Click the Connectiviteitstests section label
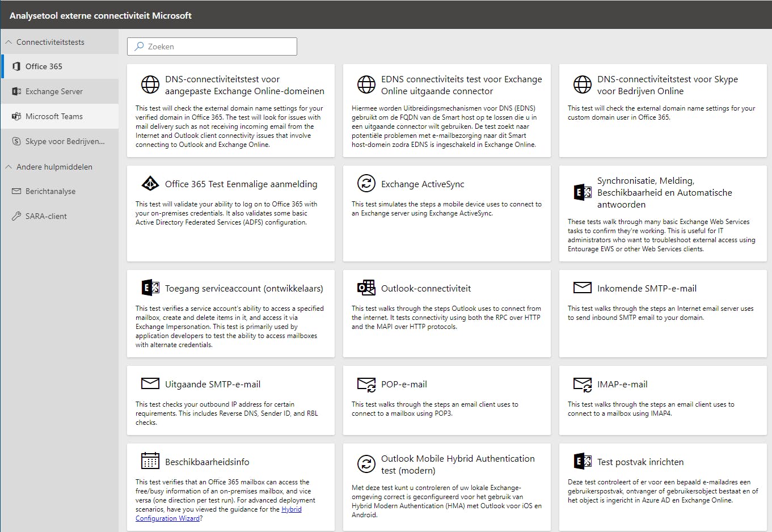This screenshot has width=772, height=532. click(x=50, y=42)
